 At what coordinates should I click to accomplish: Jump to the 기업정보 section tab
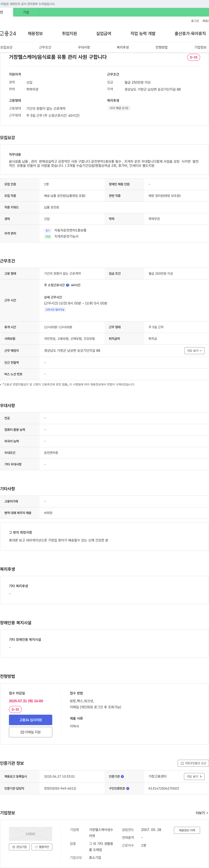[200, 47]
